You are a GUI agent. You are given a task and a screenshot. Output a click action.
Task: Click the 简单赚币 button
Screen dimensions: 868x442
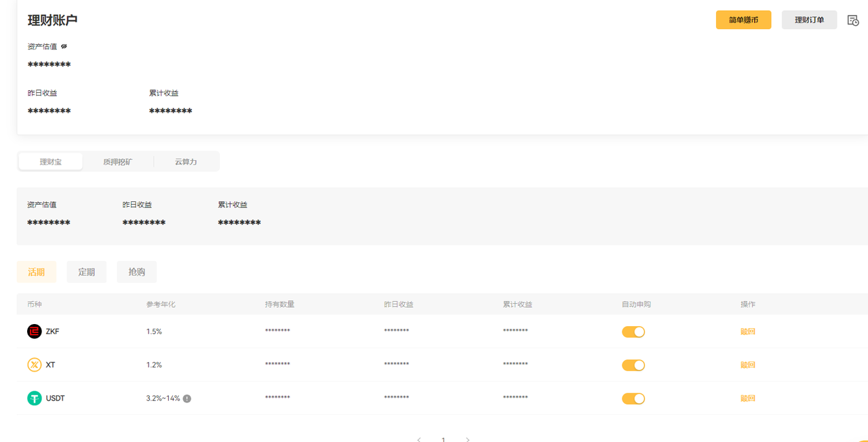coord(743,20)
